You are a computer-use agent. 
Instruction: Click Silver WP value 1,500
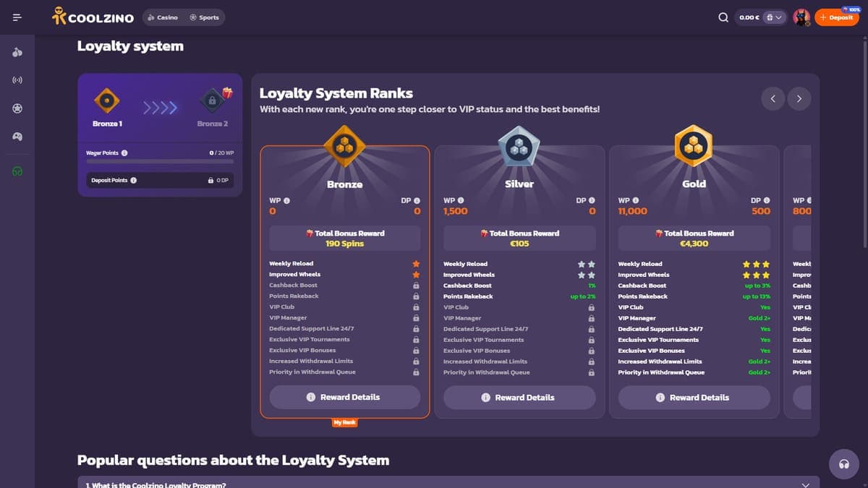(456, 211)
